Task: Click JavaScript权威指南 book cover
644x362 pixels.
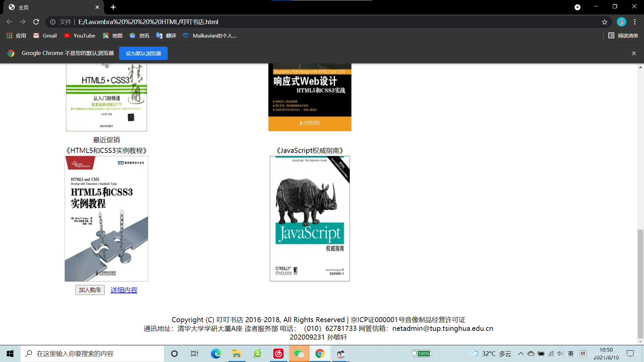Action: 310,219
